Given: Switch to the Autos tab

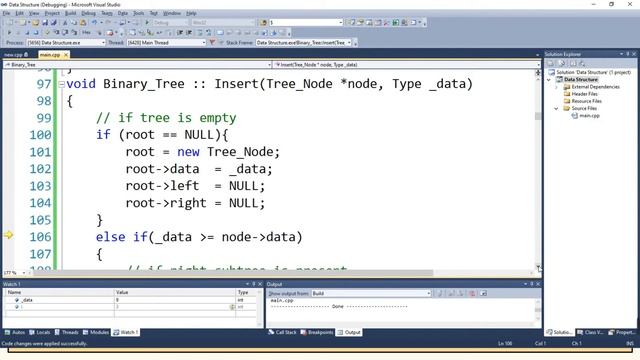Looking at the screenshot, I should coord(15,332).
